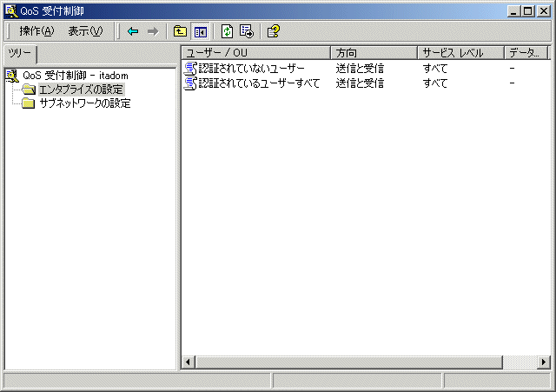Click the horizontal scrollbar thumb
This screenshot has height=392, width=556.
point(348,362)
